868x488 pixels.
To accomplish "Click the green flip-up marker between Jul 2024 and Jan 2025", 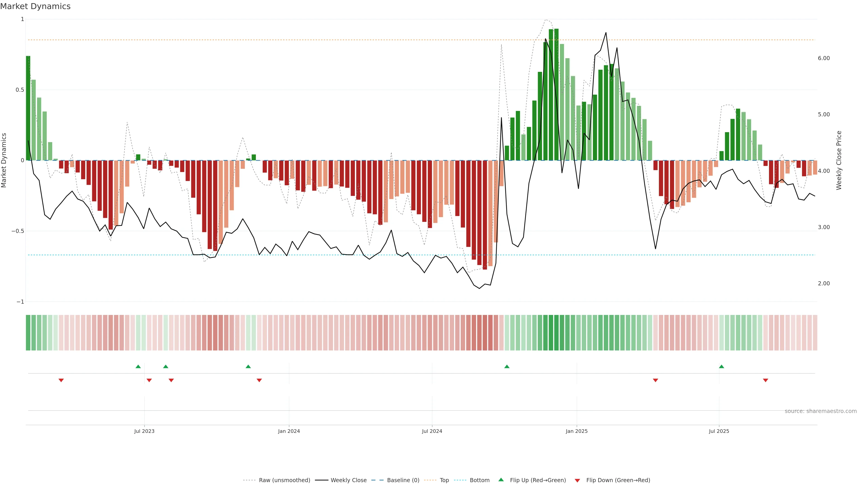I will coord(507,366).
